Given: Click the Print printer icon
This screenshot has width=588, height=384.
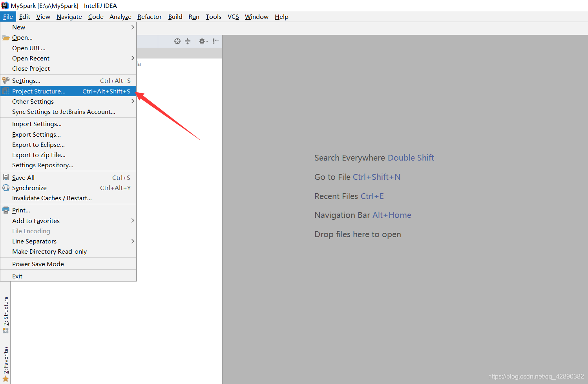Looking at the screenshot, I should [x=6, y=210].
